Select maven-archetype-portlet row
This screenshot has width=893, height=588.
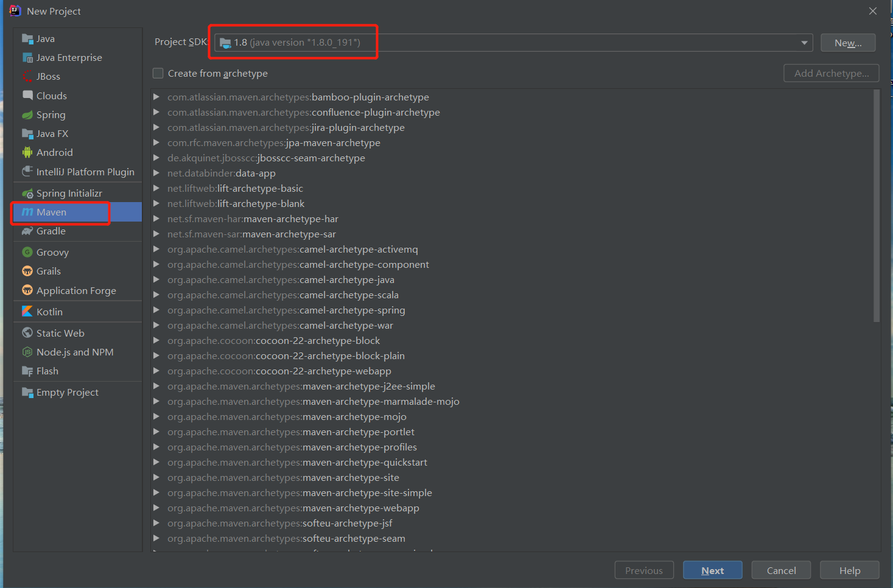[x=512, y=432]
